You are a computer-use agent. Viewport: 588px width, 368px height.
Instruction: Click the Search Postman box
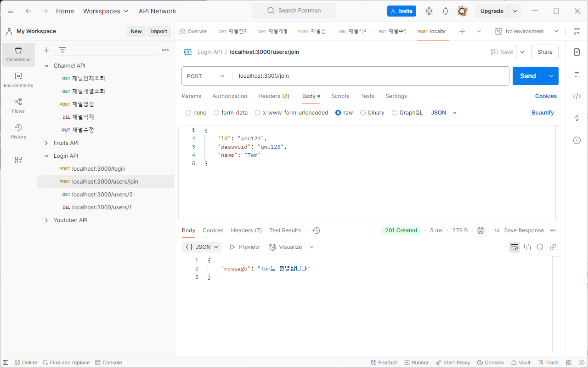(x=294, y=11)
